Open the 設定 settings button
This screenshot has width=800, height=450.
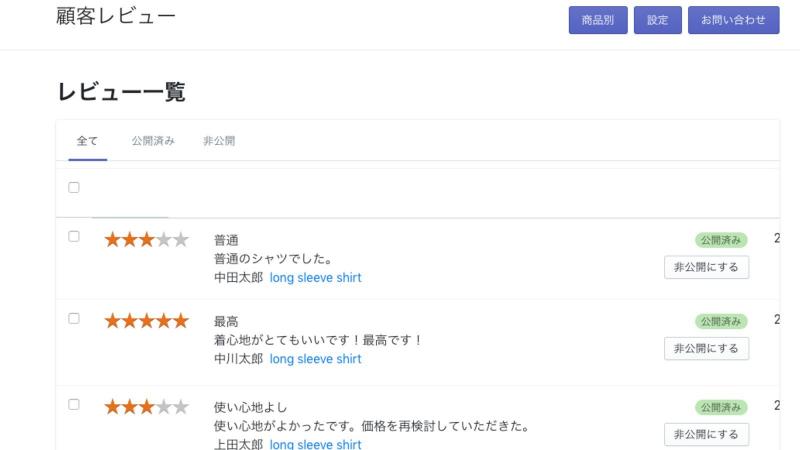(x=658, y=20)
